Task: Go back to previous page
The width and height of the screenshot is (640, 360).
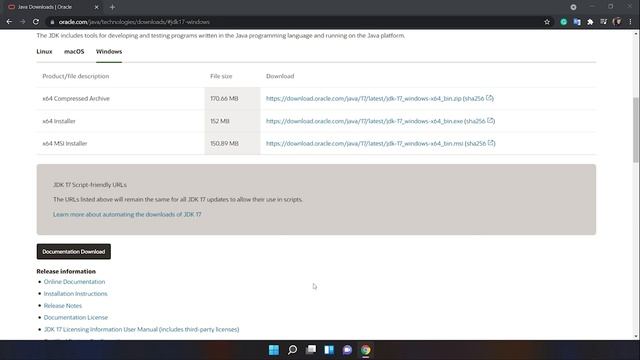Action: point(9,22)
